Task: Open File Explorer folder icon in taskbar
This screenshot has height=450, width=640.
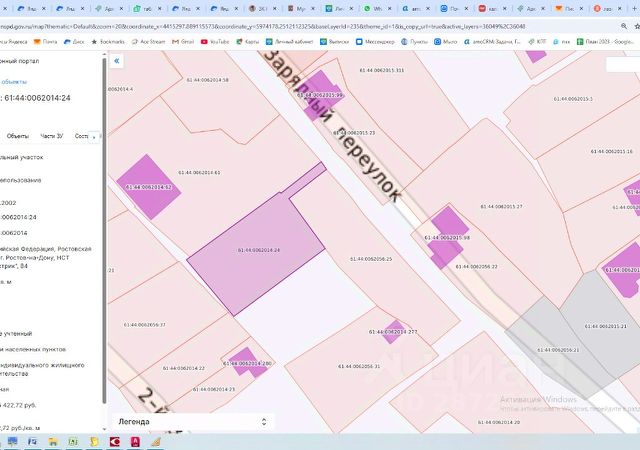Action: point(53,441)
